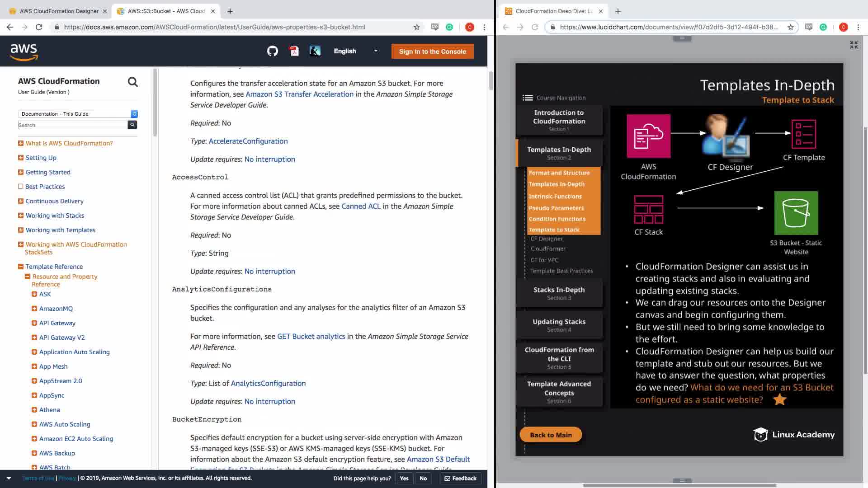Toggle the Best Practices tree box

pos(20,187)
